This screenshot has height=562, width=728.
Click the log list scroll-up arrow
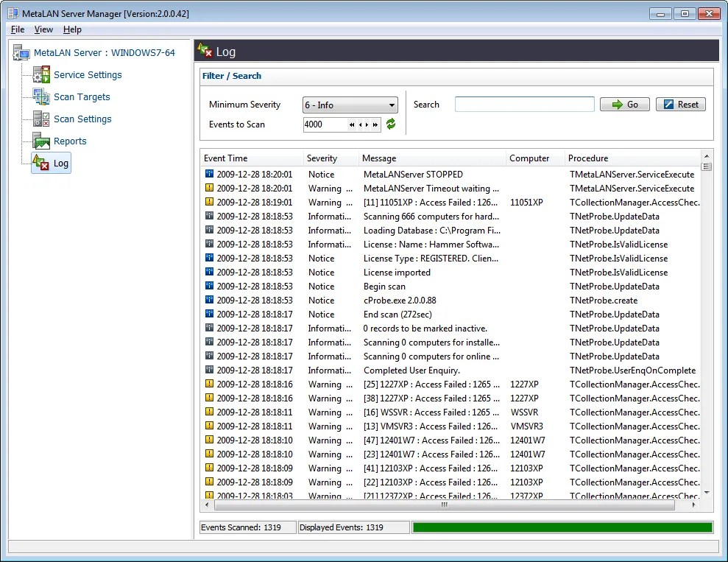(x=706, y=156)
